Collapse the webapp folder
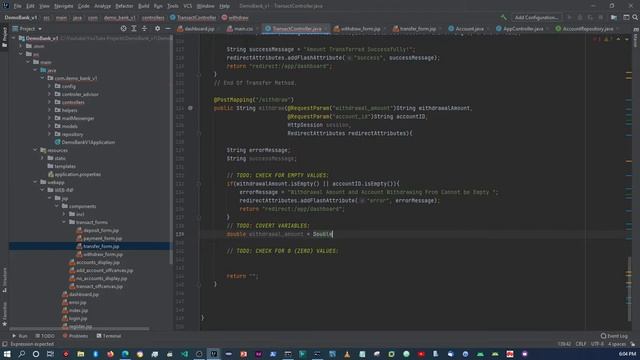 tap(35, 182)
